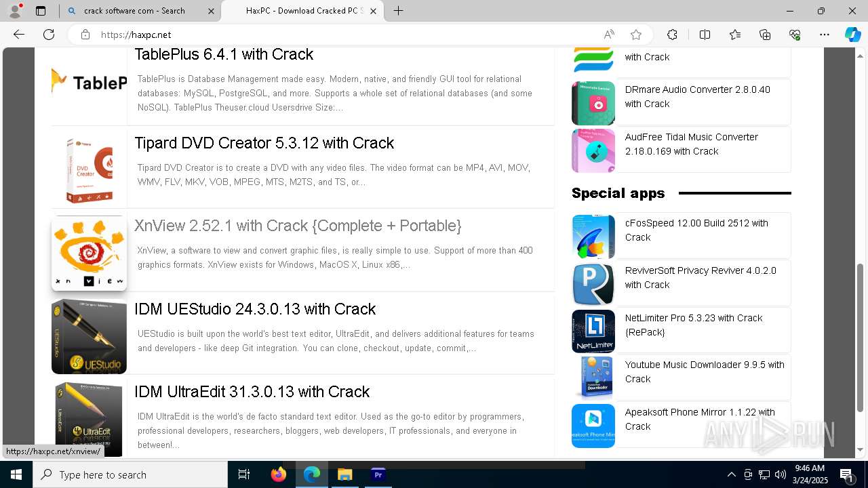This screenshot has height=488, width=868.
Task: Select the HaxPC Download Cracked PC tab
Action: click(x=302, y=11)
